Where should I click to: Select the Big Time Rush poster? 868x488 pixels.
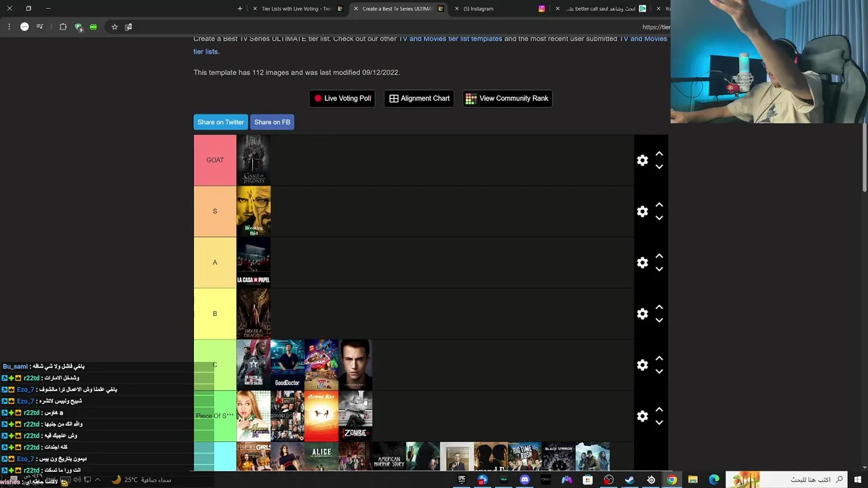pyautogui.click(x=525, y=456)
